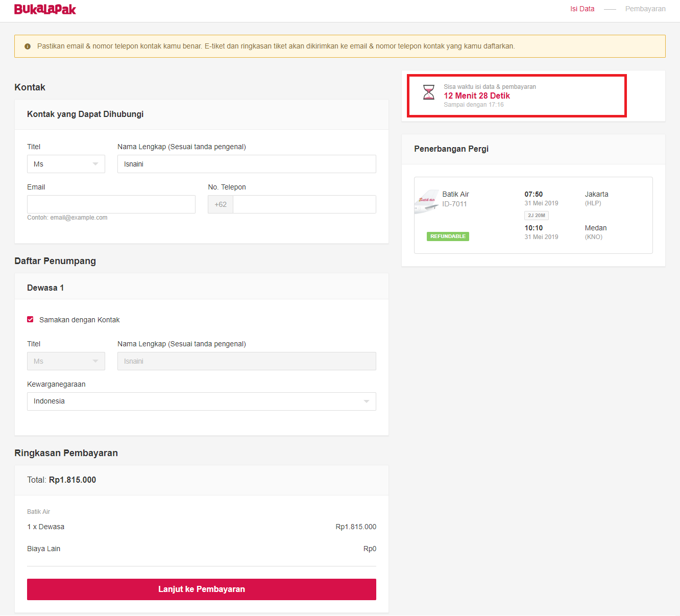Click the Isi Data step

[x=582, y=9]
